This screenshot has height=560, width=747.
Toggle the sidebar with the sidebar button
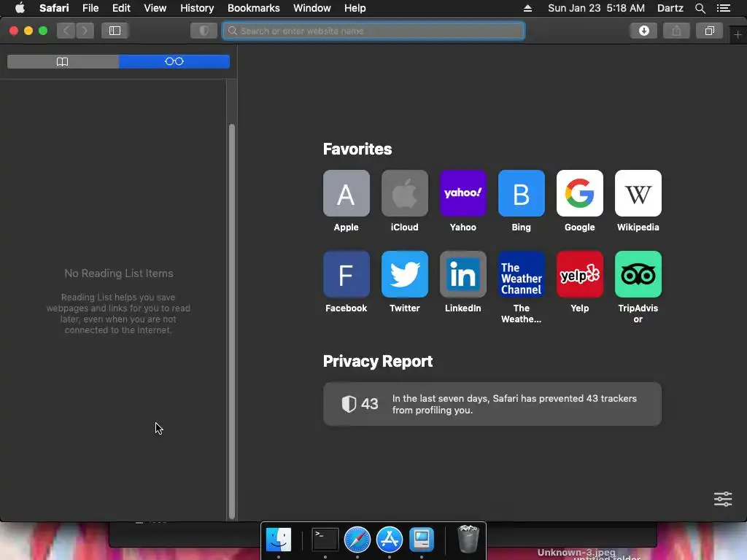point(115,31)
